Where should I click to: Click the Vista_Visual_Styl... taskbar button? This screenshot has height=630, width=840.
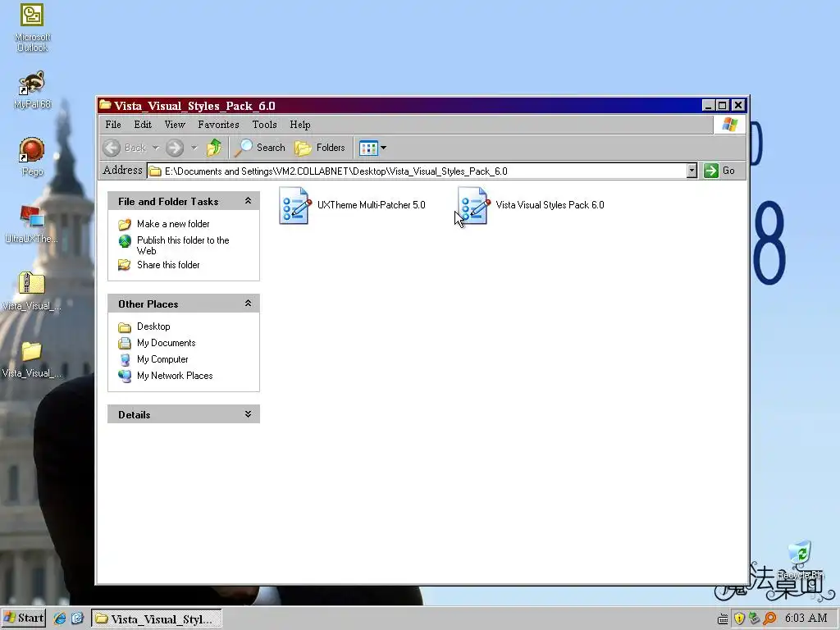pos(157,619)
